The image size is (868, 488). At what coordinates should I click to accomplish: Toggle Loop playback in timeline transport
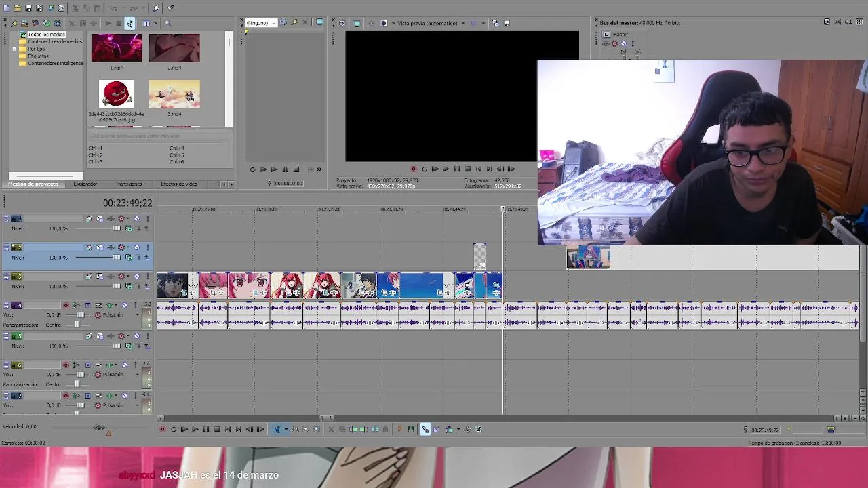coord(173,429)
